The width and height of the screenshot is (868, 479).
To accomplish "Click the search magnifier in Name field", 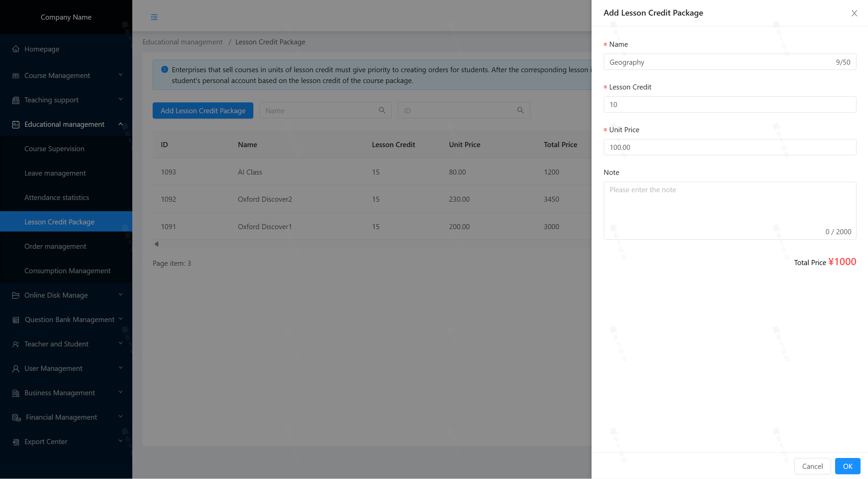I will 382,110.
